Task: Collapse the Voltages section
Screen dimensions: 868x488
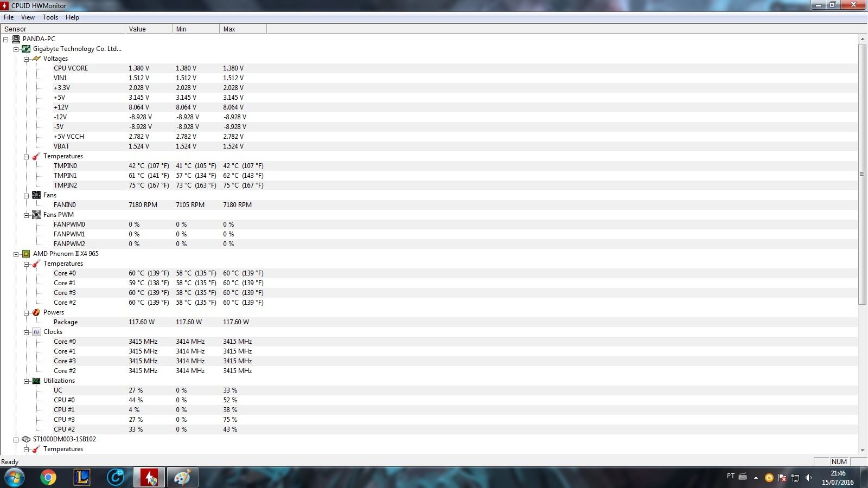Action: [26, 59]
